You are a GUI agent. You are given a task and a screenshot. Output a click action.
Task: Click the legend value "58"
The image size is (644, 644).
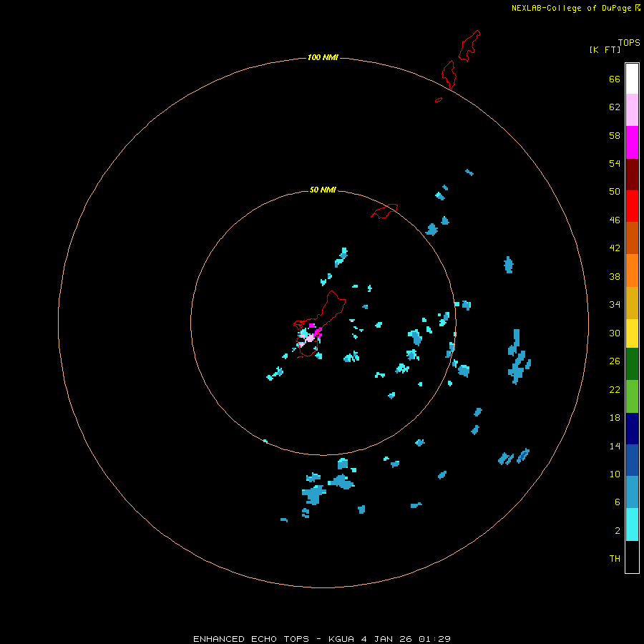point(615,135)
